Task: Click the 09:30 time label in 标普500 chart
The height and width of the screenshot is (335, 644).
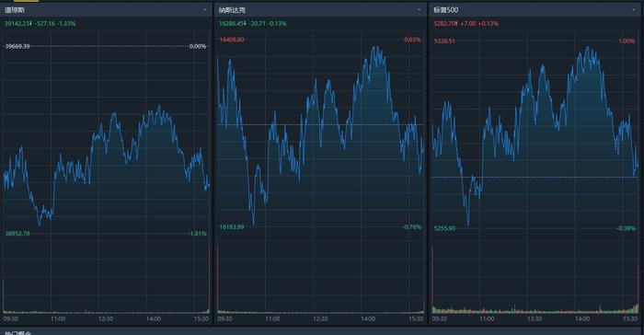Action: (440, 318)
